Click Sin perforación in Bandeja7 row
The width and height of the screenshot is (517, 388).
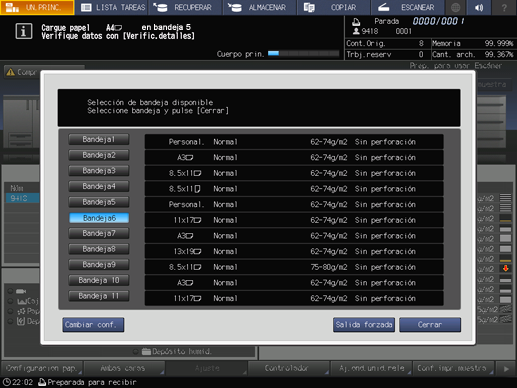point(385,236)
